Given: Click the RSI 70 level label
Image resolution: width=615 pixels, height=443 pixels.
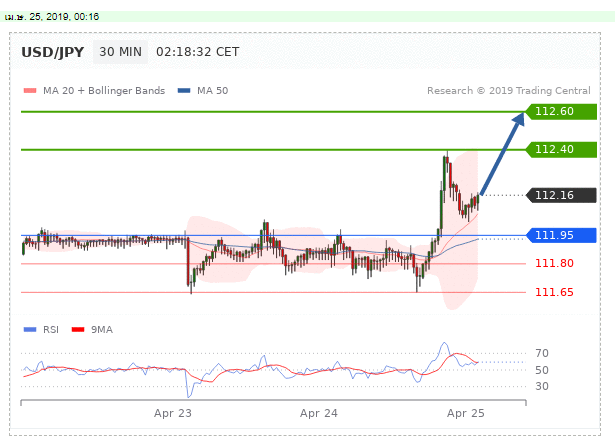Looking at the screenshot, I should coord(542,353).
